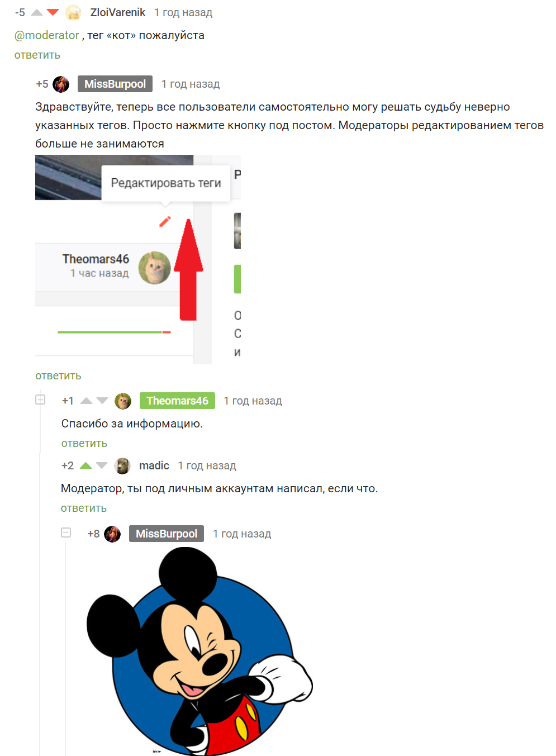Upvote ZloiVarenik's comment with the gray up arrow
Screen dimensions: 556x756
tap(37, 12)
